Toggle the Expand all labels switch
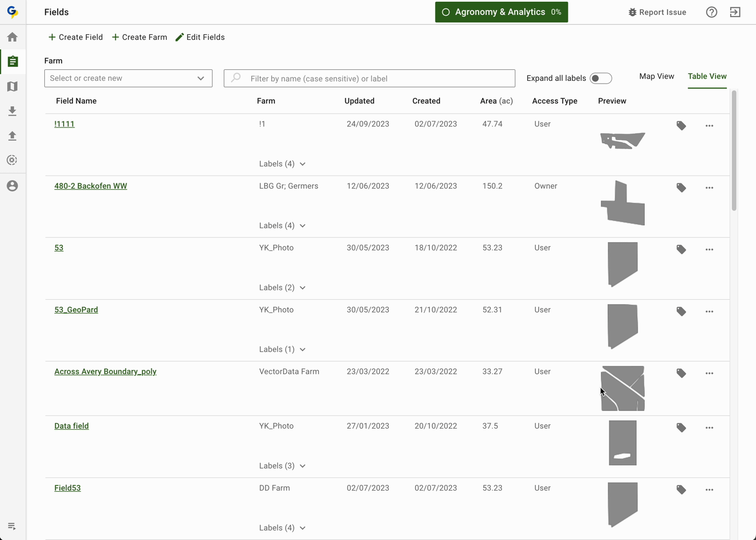Image resolution: width=756 pixels, height=540 pixels. pos(600,79)
